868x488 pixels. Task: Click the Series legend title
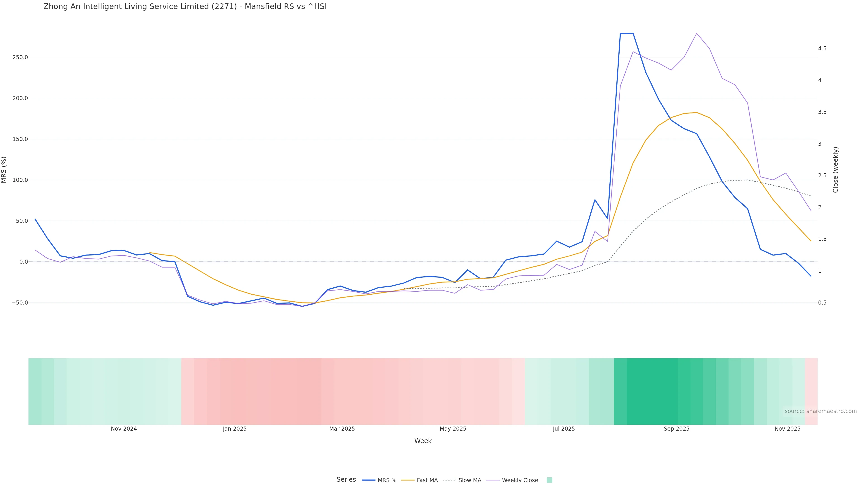346,480
